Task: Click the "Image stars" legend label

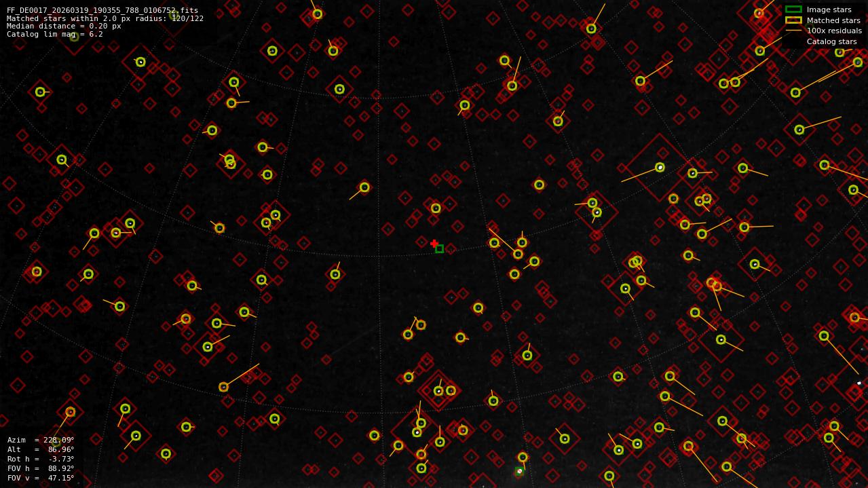Action: tap(829, 10)
